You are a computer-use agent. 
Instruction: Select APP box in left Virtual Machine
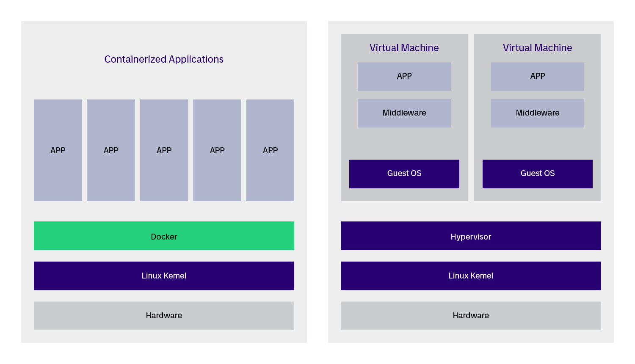[404, 76]
